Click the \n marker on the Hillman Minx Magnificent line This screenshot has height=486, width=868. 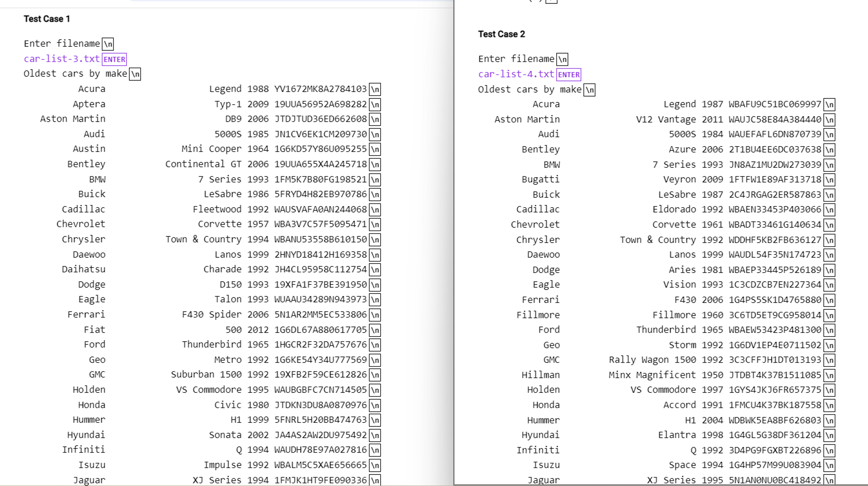point(830,375)
